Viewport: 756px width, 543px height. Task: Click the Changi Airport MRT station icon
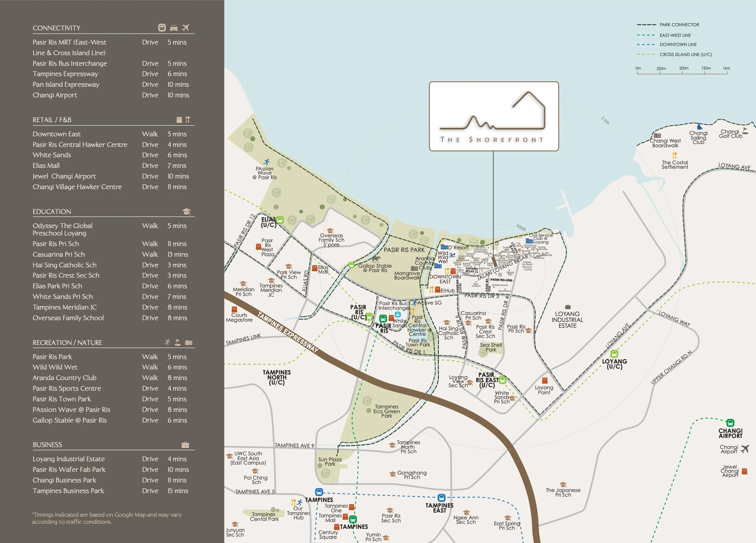coord(730,423)
